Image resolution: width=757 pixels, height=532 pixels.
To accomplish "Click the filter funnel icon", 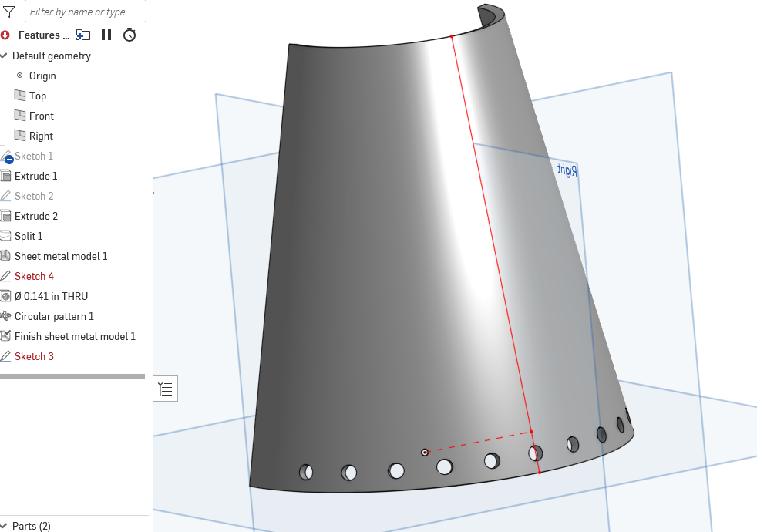I will (8, 12).
